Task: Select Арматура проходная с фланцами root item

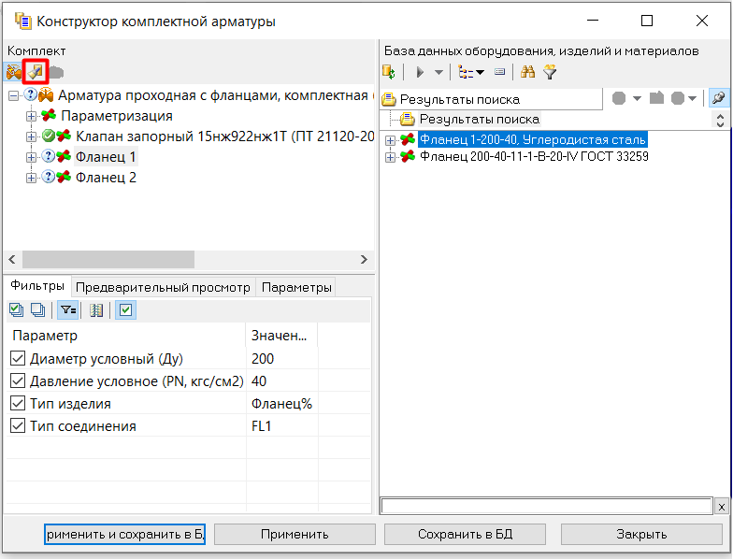Action: click(215, 95)
